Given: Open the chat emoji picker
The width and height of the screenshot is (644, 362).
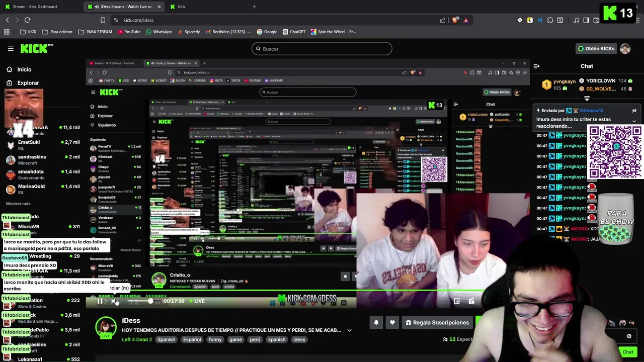Looking at the screenshot, I should pyautogui.click(x=629, y=336).
